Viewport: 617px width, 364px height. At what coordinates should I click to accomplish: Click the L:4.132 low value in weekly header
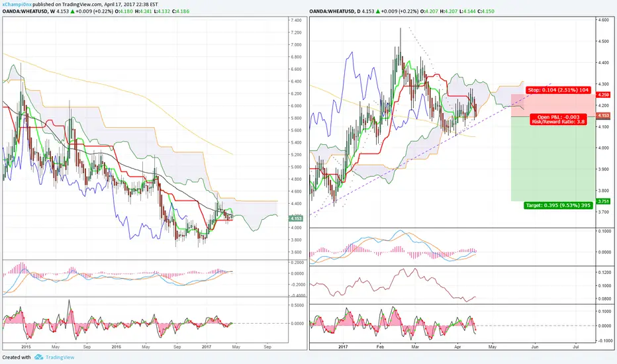click(x=162, y=11)
